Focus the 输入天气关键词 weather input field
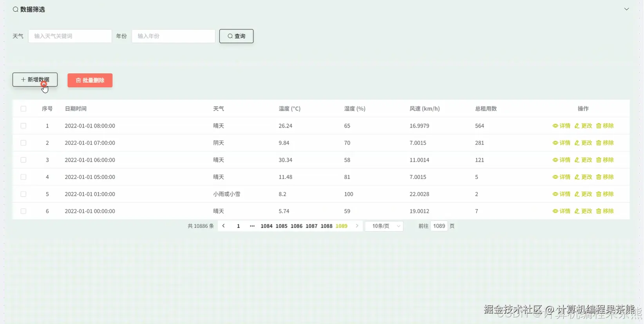Image resolution: width=644 pixels, height=324 pixels. [70, 36]
